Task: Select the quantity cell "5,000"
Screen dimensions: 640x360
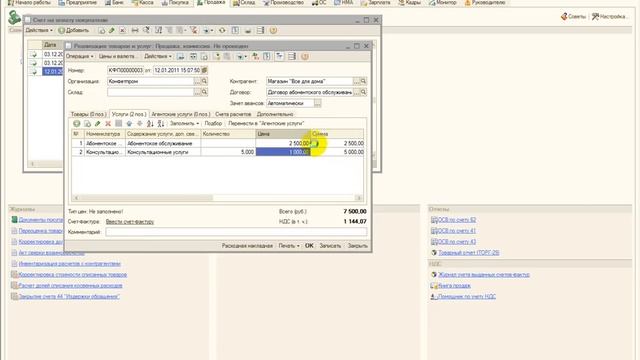Action: tap(228, 152)
